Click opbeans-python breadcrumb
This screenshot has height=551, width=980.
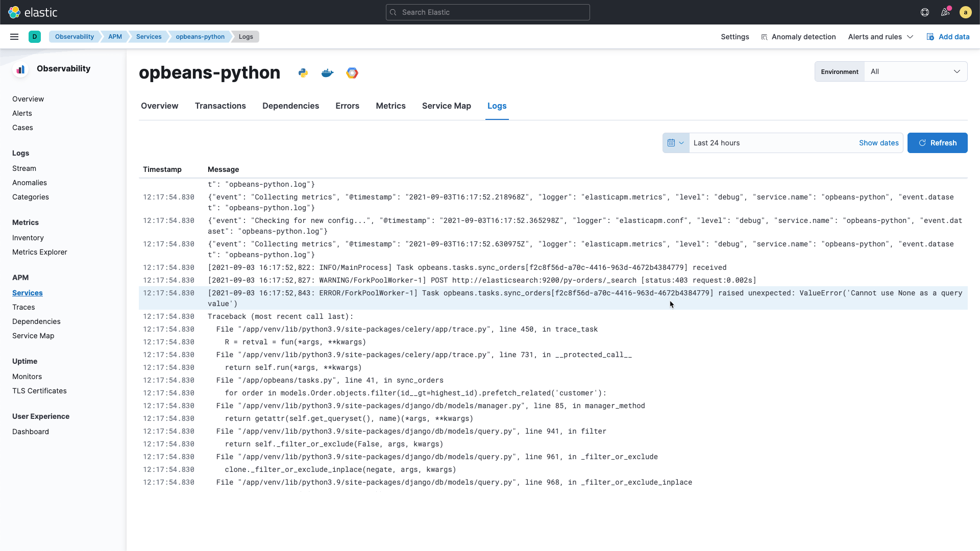coord(200,37)
